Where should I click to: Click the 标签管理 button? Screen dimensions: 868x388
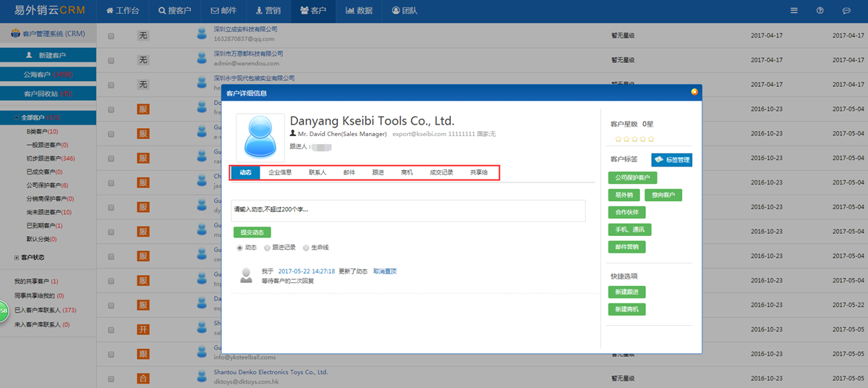click(x=672, y=160)
